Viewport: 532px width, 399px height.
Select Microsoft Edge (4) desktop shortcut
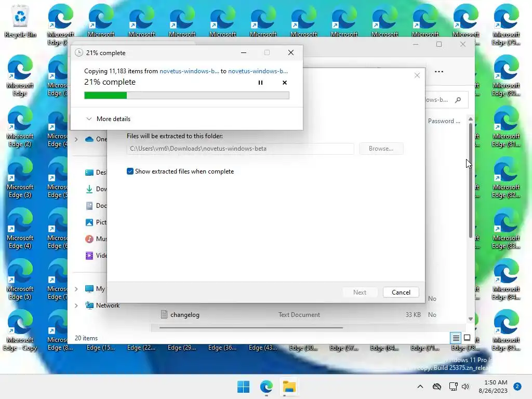point(20,229)
